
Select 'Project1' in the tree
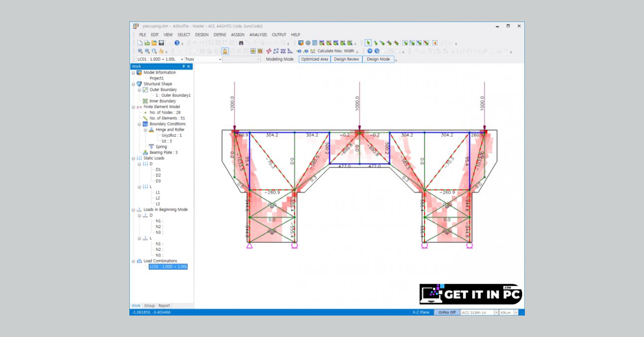pos(157,78)
